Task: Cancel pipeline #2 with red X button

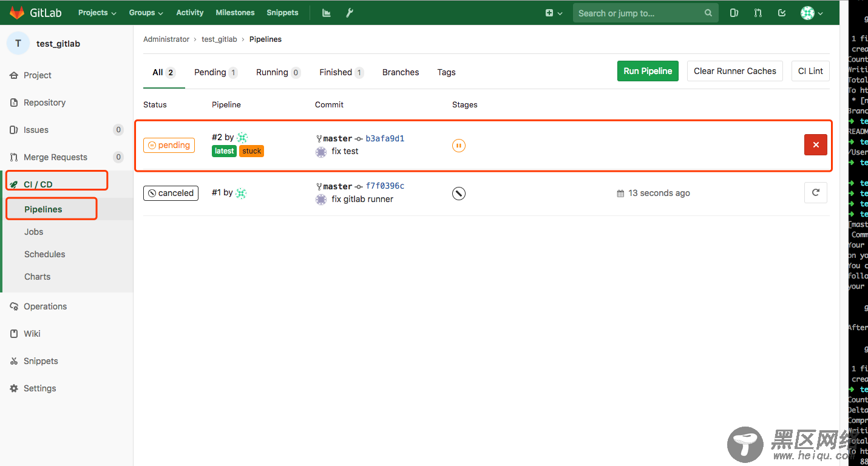Action: pyautogui.click(x=816, y=145)
